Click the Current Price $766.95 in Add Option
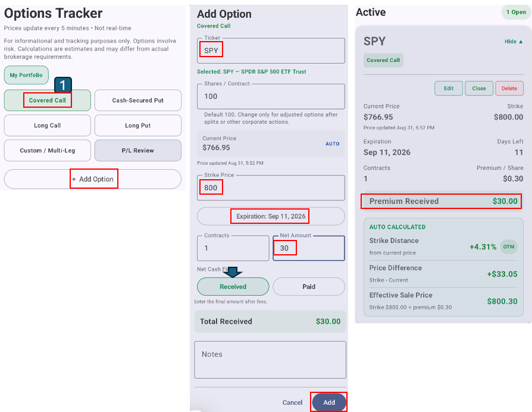This screenshot has width=532, height=412. (x=216, y=148)
